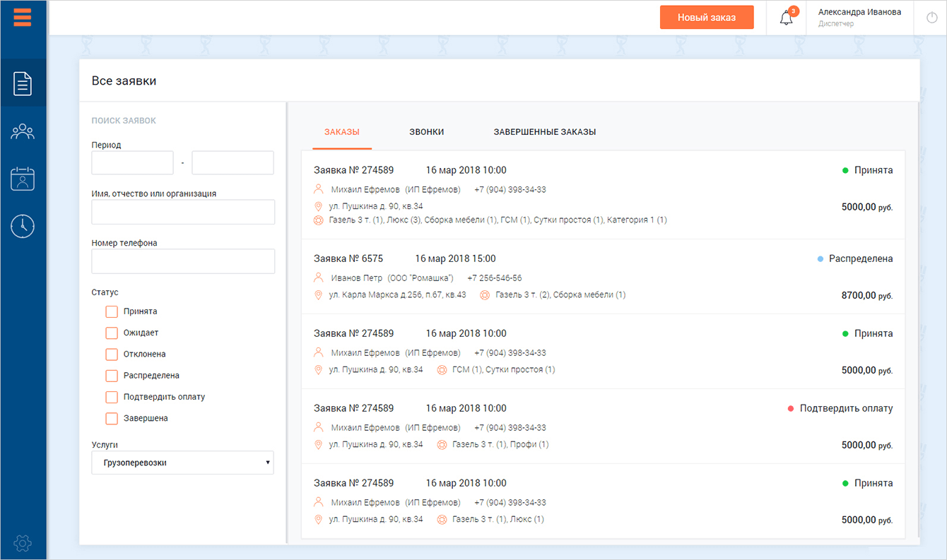Click the blue Распределена status dot

click(x=820, y=258)
